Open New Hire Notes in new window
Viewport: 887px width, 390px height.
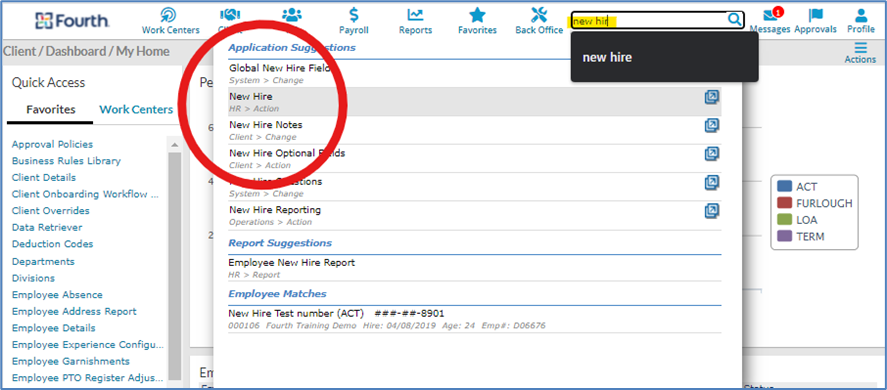tap(712, 126)
